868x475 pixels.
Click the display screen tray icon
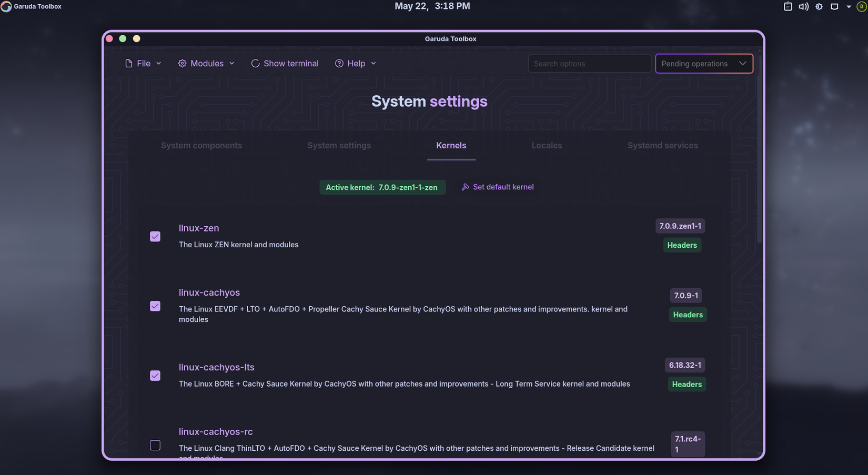[x=834, y=6]
